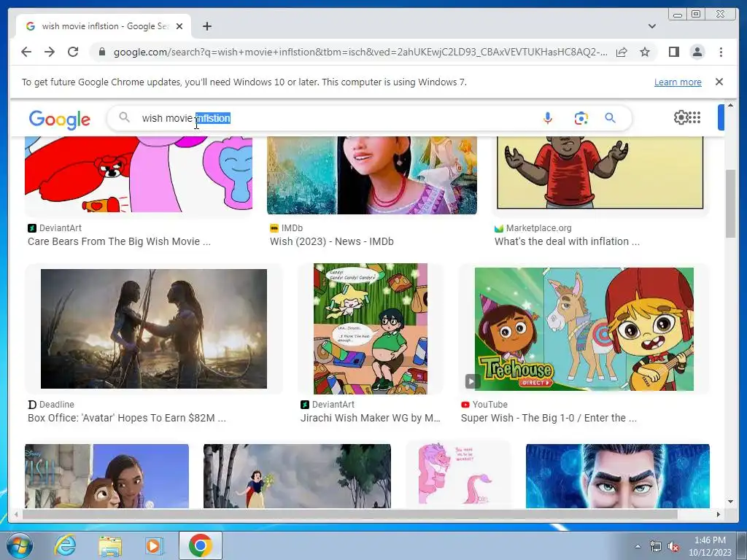
Task: Open the pink dragon sketch thumbnail
Action: [458, 475]
